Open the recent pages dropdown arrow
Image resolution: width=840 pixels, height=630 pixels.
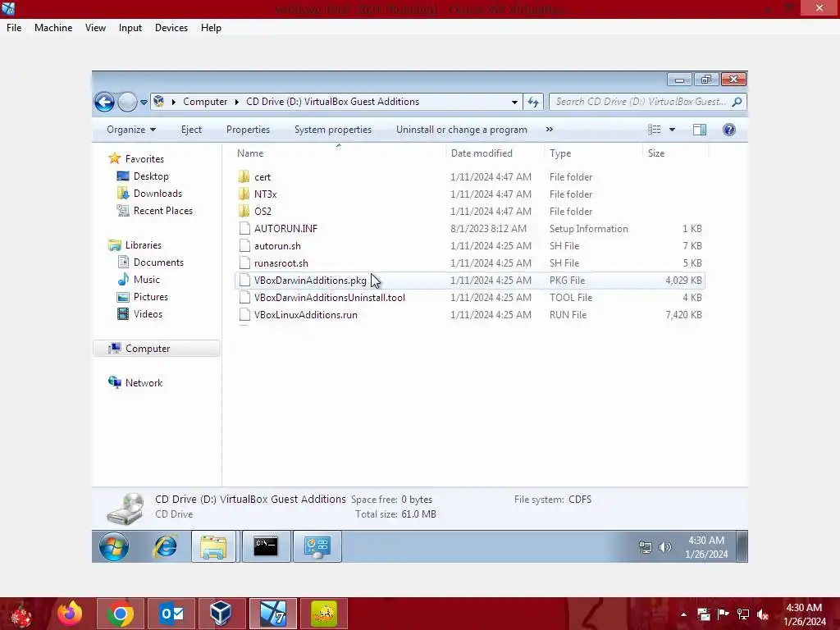point(144,102)
